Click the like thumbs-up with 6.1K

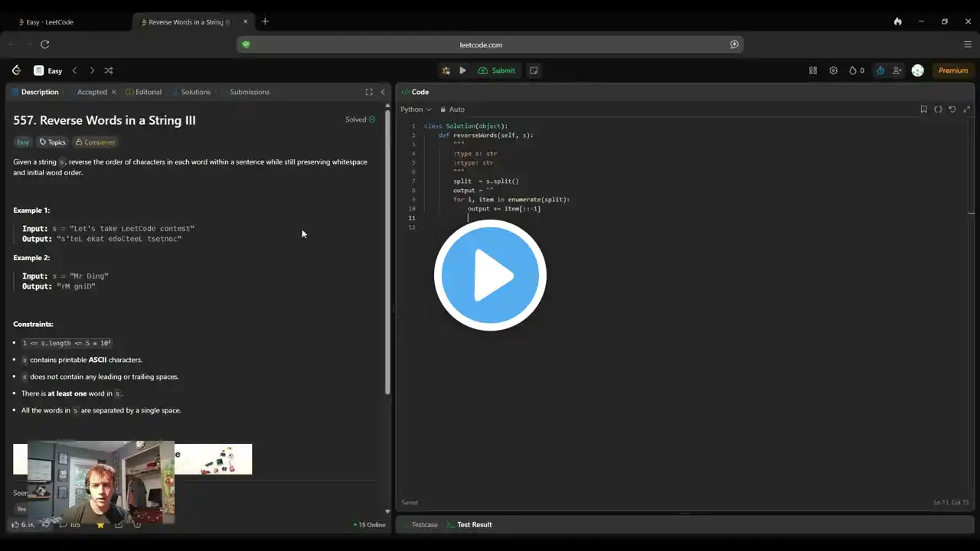tap(23, 525)
